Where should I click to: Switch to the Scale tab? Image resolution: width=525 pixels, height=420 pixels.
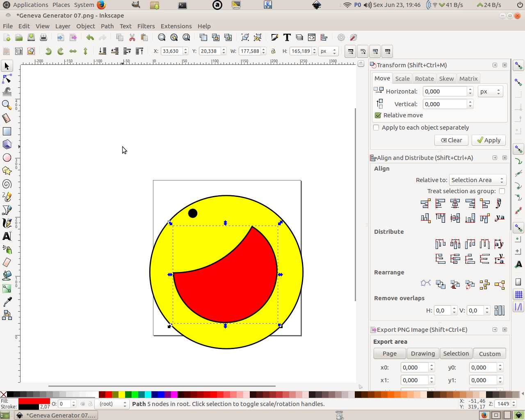pyautogui.click(x=402, y=79)
